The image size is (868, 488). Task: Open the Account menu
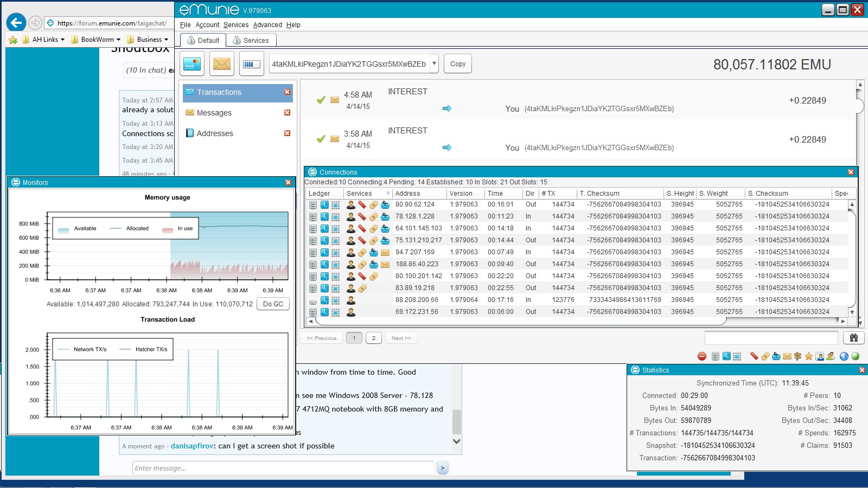(207, 25)
